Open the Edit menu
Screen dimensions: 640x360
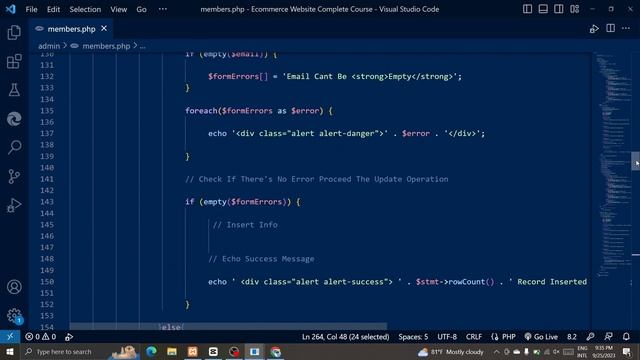53,9
